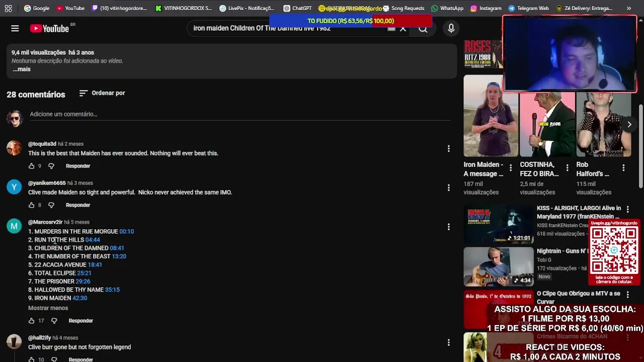
Task: Open the COSTINHA short thumbnail
Action: [547, 125]
